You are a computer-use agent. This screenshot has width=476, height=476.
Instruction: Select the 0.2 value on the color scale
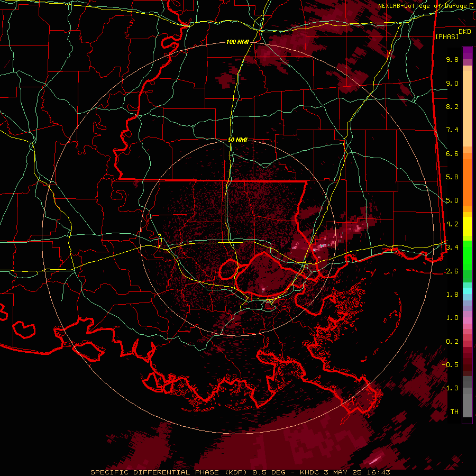[452, 342]
